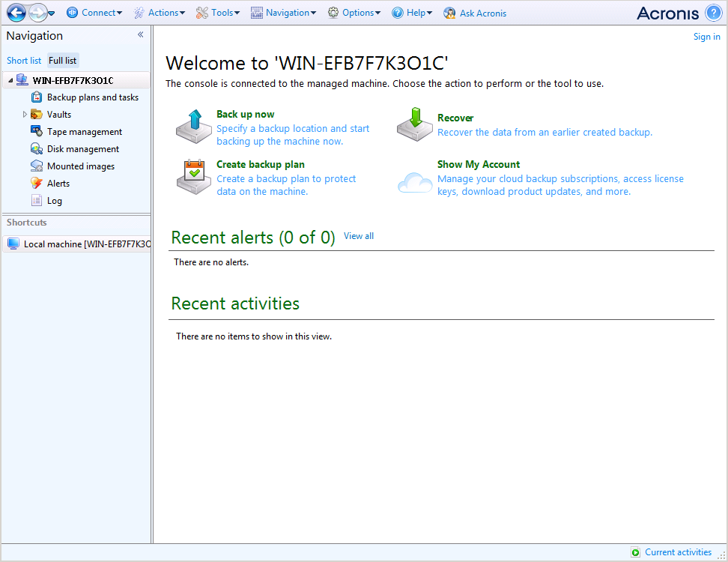728x562 pixels.
Task: Click the Create backup plan heading link
Action: pos(261,164)
